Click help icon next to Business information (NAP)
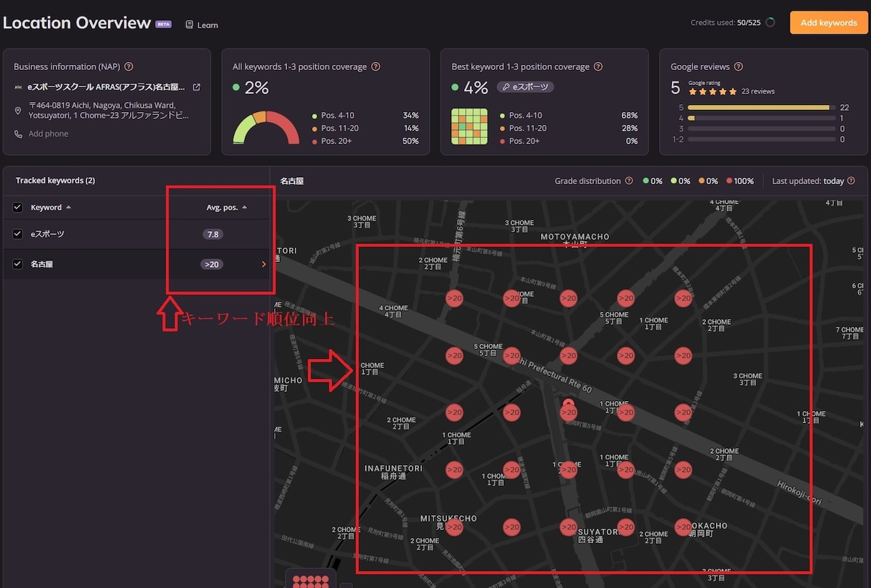The image size is (871, 588). 129,66
